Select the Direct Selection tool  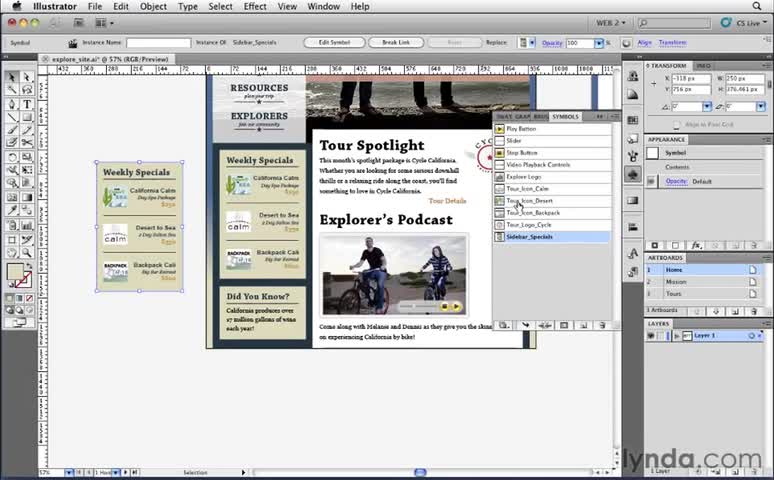point(27,77)
